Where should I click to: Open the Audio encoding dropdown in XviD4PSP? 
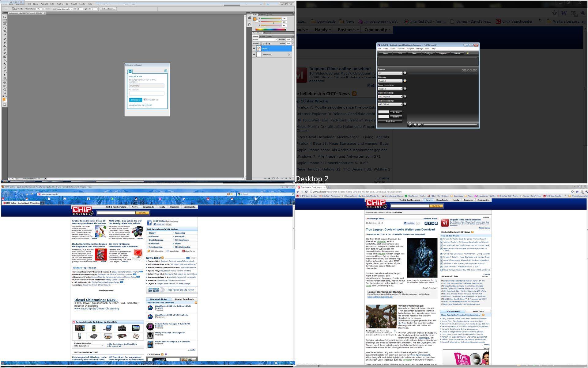coord(390,104)
